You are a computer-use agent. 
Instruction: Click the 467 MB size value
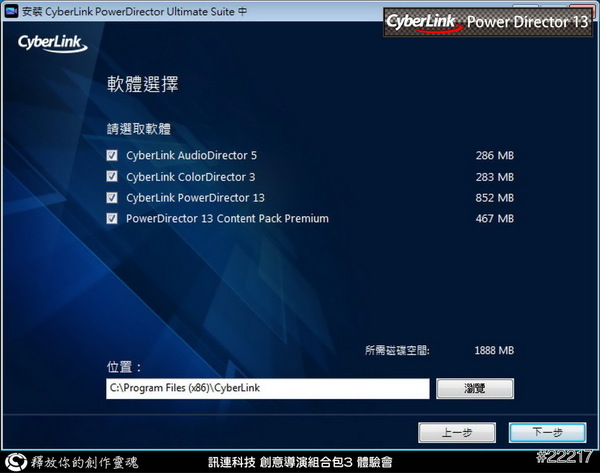(495, 219)
